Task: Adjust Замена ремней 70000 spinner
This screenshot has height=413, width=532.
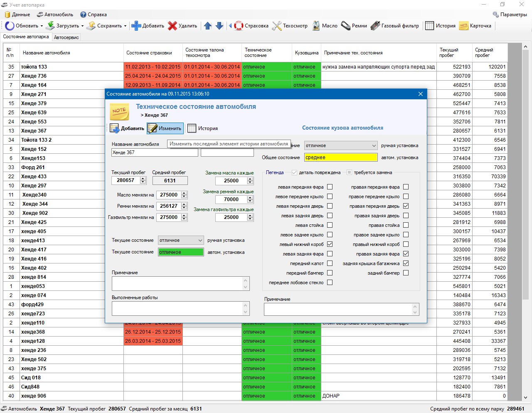Action: click(250, 199)
